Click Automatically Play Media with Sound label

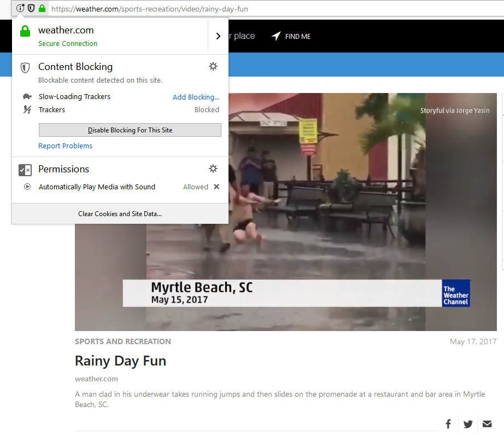(97, 187)
